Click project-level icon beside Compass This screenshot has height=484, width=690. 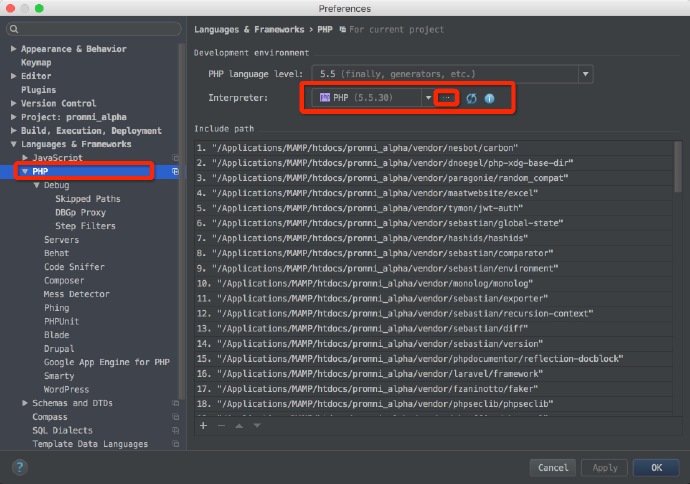[176, 417]
